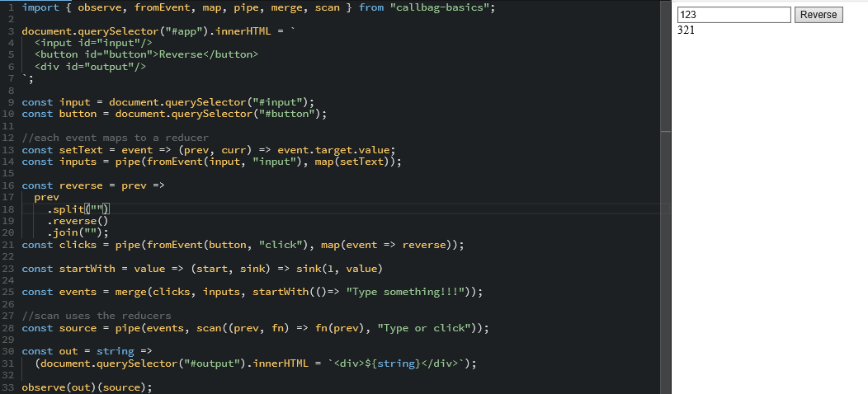Click the "Type something!!!" string
868x394 pixels.
[x=404, y=292]
